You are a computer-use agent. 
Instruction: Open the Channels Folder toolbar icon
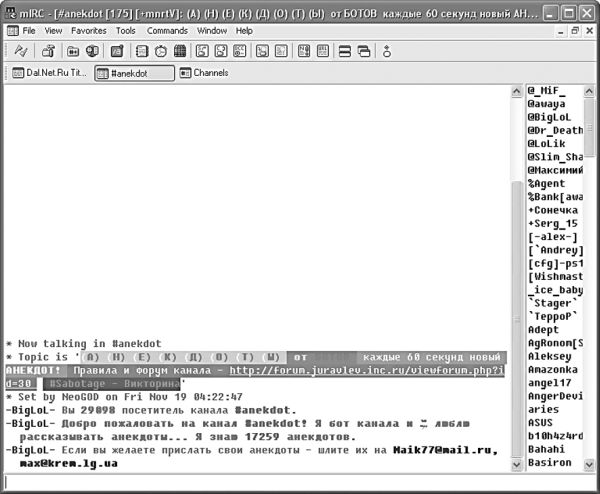pos(73,51)
